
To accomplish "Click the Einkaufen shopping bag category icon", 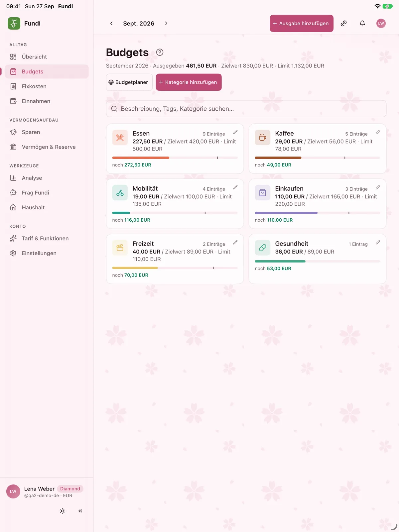I will point(263,193).
